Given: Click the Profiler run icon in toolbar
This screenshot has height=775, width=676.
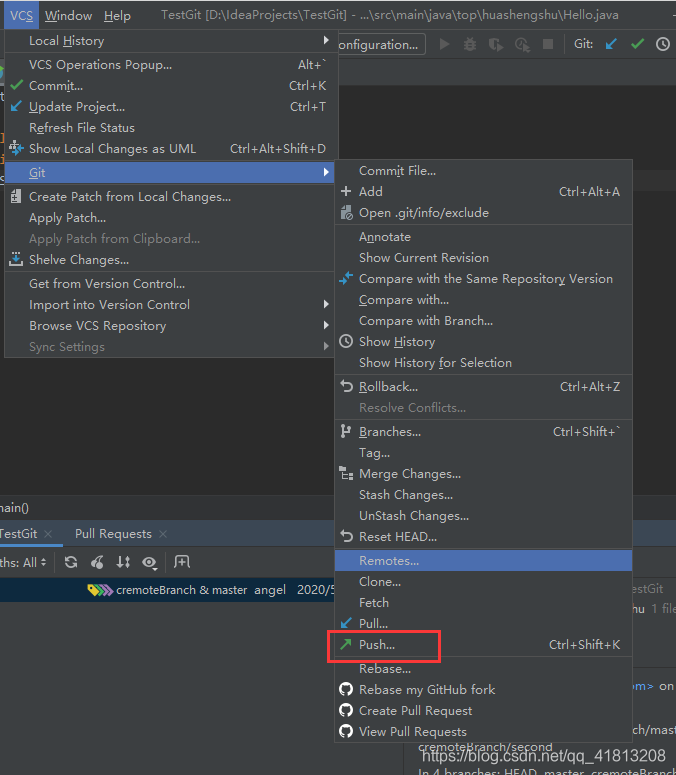Looking at the screenshot, I should point(522,44).
